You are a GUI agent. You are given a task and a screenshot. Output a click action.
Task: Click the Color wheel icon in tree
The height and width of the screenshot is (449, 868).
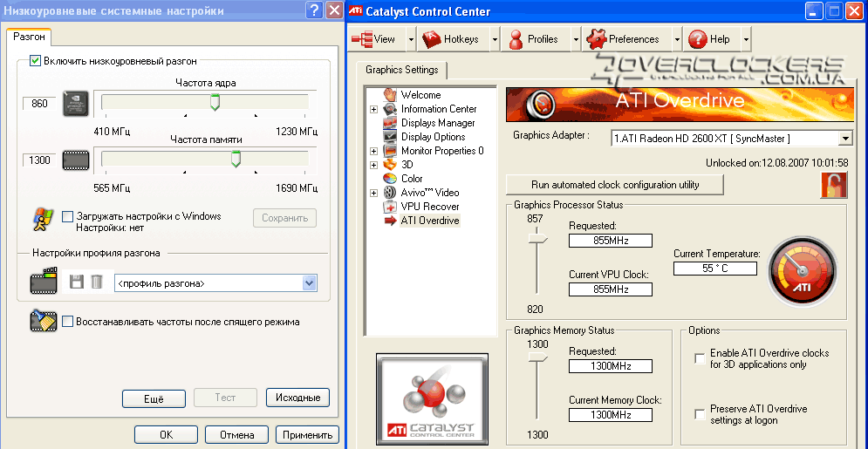coord(391,178)
